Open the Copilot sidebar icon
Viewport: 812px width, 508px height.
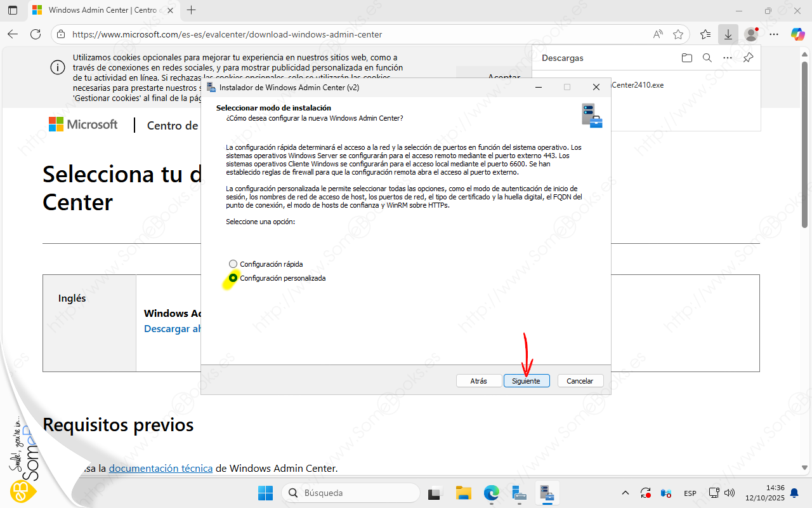797,34
